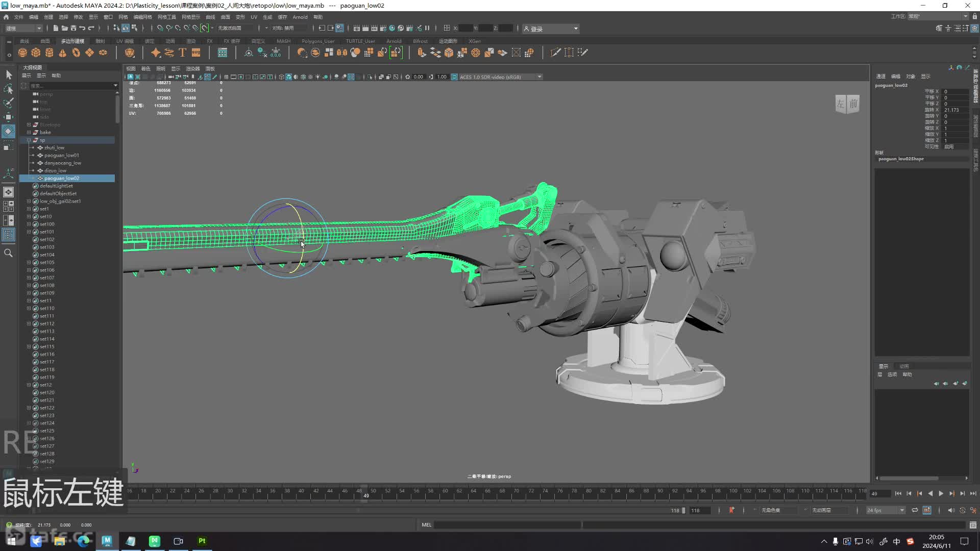Open the workspace 常规 dropdown
980x551 pixels.
coord(938,16)
